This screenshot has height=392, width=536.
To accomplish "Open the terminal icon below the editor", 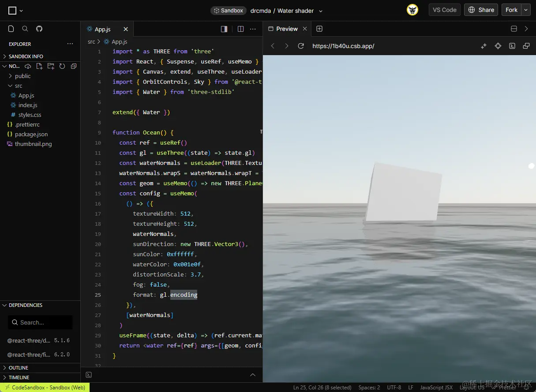I will [89, 375].
